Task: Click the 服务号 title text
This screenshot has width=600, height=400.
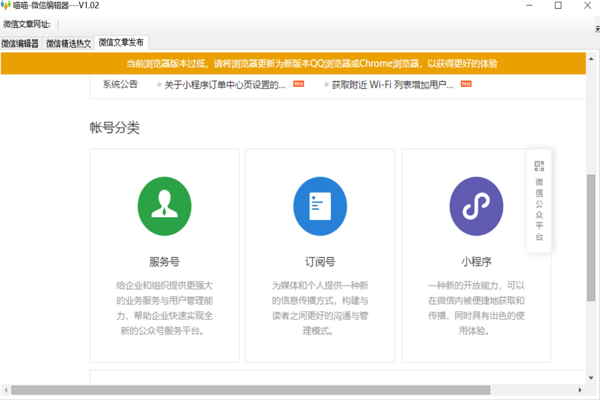Action: [x=164, y=263]
